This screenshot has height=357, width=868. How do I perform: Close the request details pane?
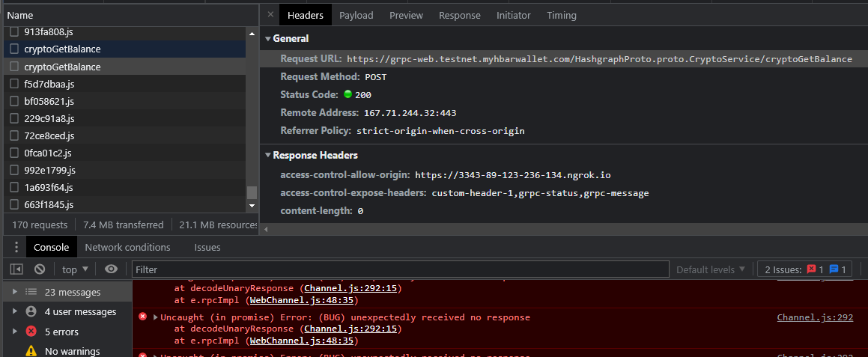pos(270,15)
